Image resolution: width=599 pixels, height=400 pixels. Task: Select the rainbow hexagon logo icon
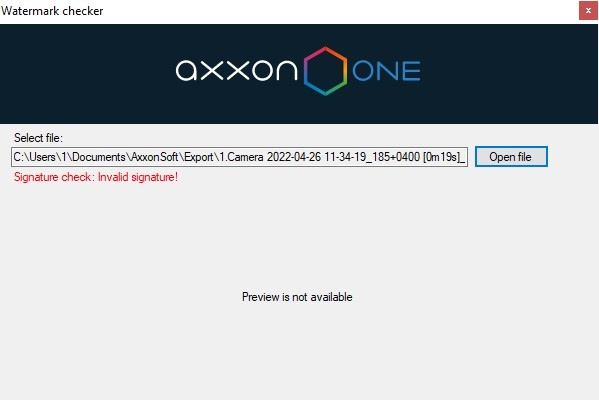point(325,71)
